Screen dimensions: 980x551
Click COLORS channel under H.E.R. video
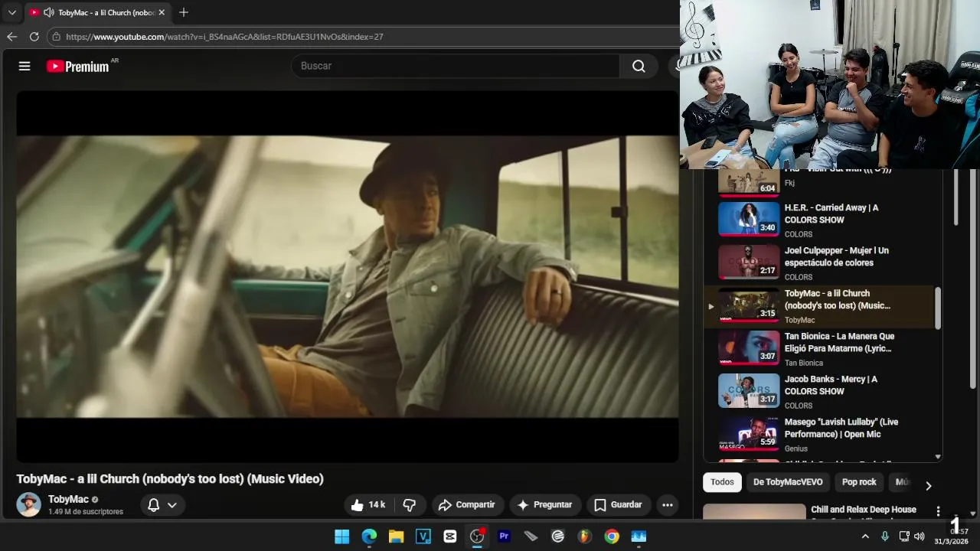(x=799, y=234)
